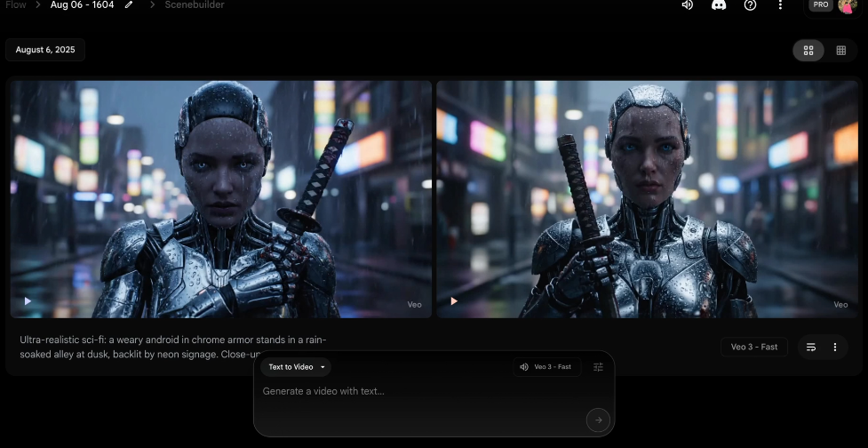This screenshot has height=448, width=868.
Task: Expand the Text to Video dropdown
Action: 297,367
